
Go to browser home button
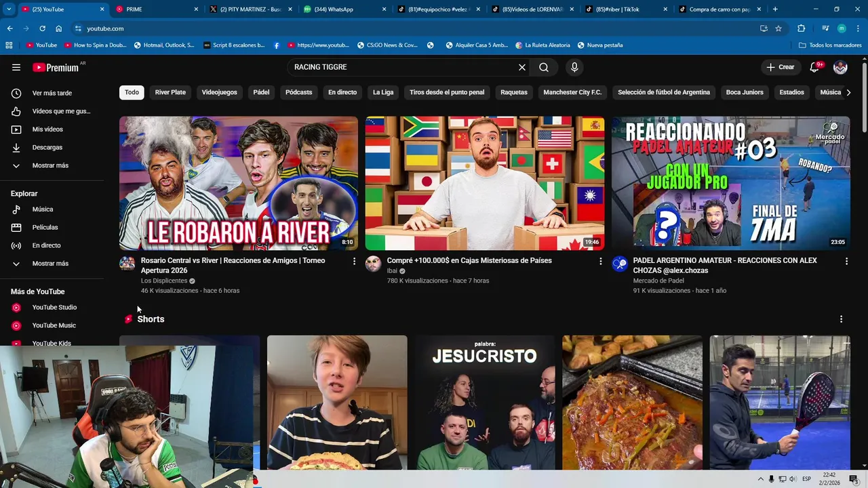pos(59,28)
